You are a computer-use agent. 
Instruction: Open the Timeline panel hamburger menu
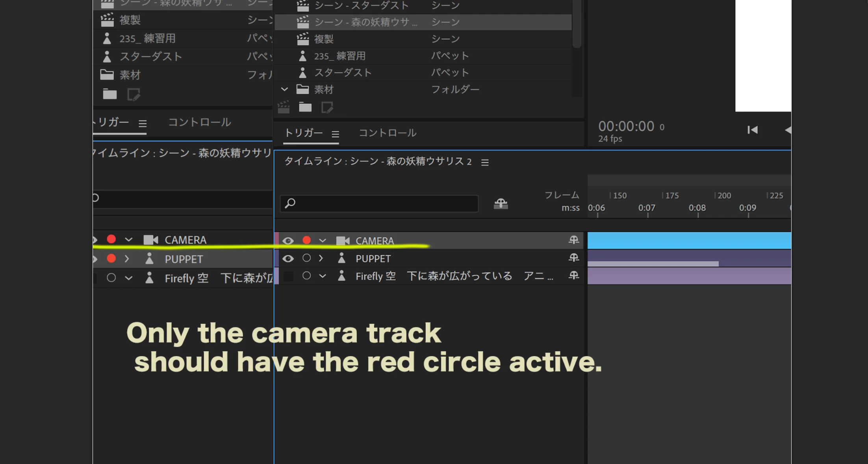(x=485, y=162)
